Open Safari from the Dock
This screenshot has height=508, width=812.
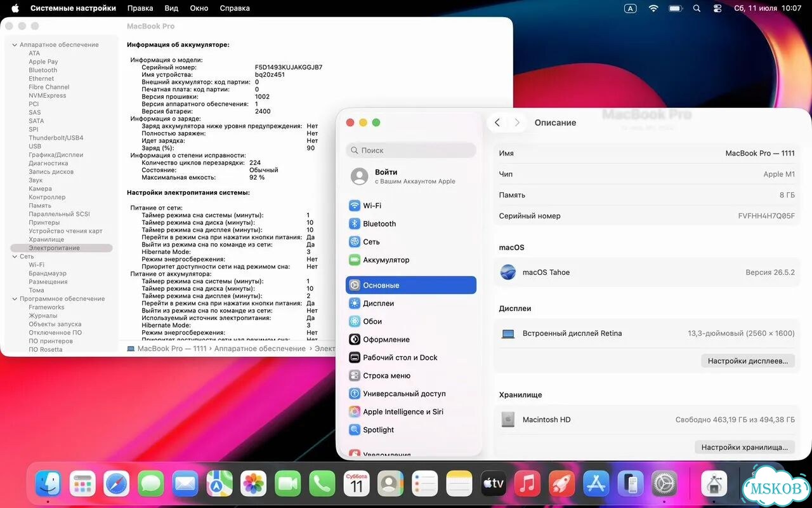[x=117, y=484]
